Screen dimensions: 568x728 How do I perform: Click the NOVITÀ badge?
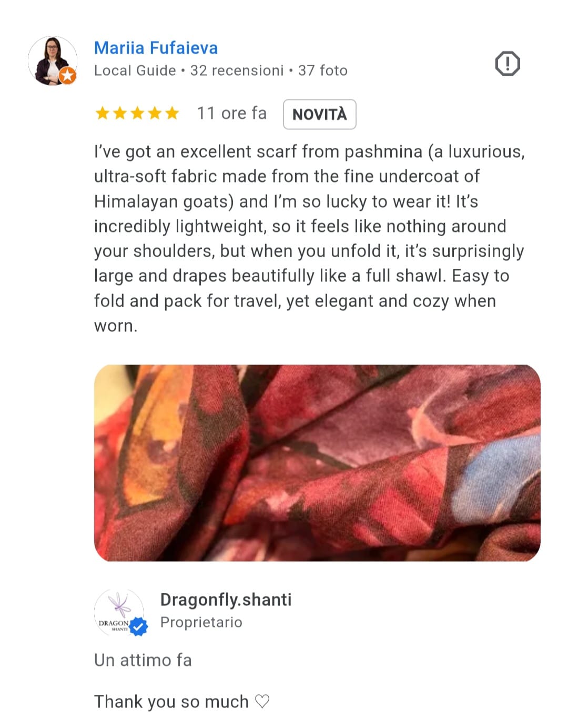(320, 114)
